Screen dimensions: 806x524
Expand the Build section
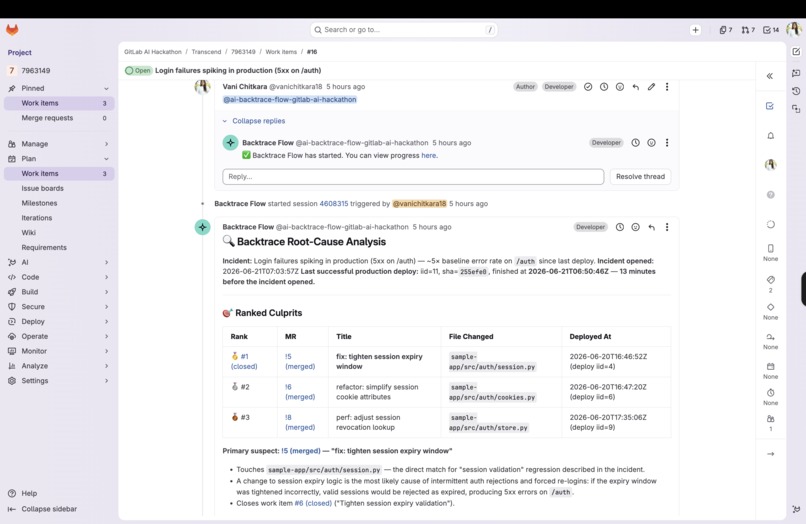pyautogui.click(x=59, y=292)
